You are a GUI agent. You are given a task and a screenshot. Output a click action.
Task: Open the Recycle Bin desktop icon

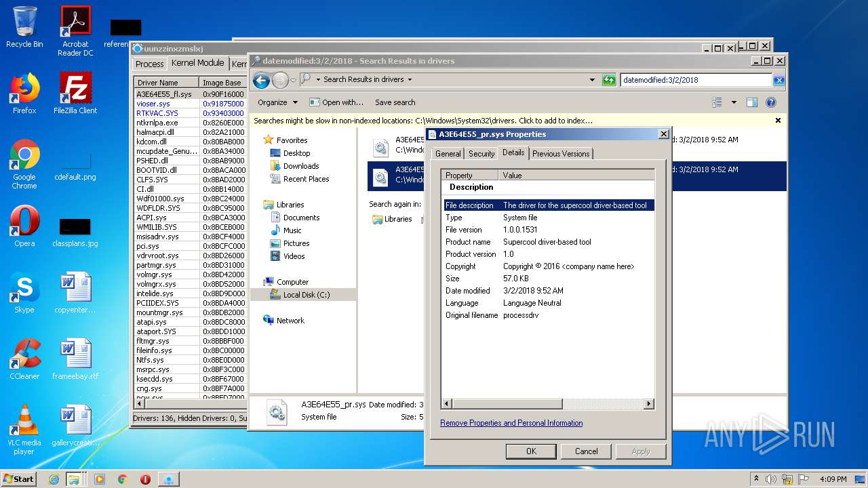(x=24, y=27)
